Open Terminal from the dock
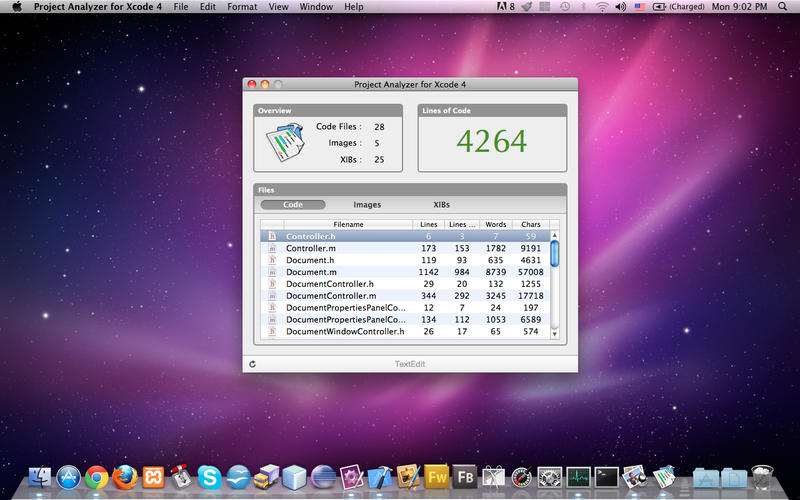Viewport: 800px width, 500px height. [606, 478]
